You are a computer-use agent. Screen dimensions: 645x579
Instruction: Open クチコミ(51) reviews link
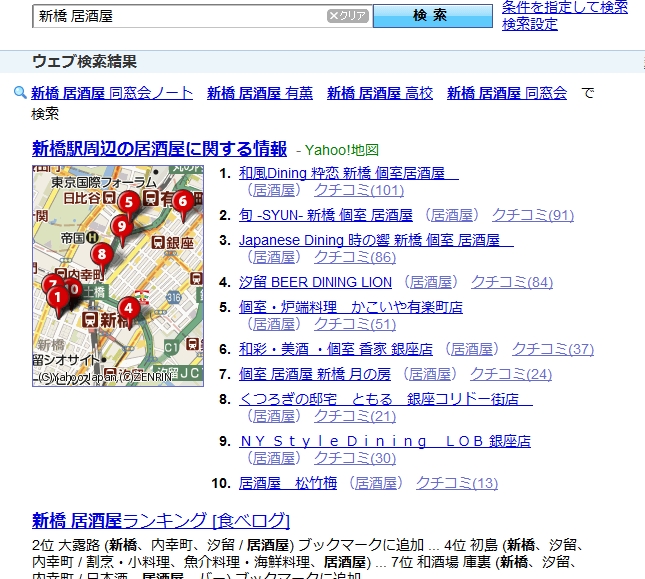[x=355, y=324]
